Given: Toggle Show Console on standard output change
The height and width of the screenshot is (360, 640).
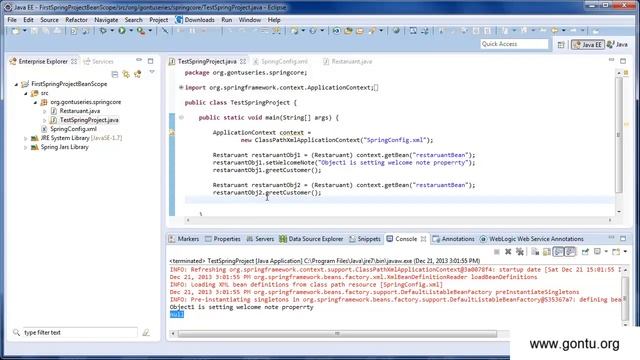Looking at the screenshot, I should coord(558,251).
